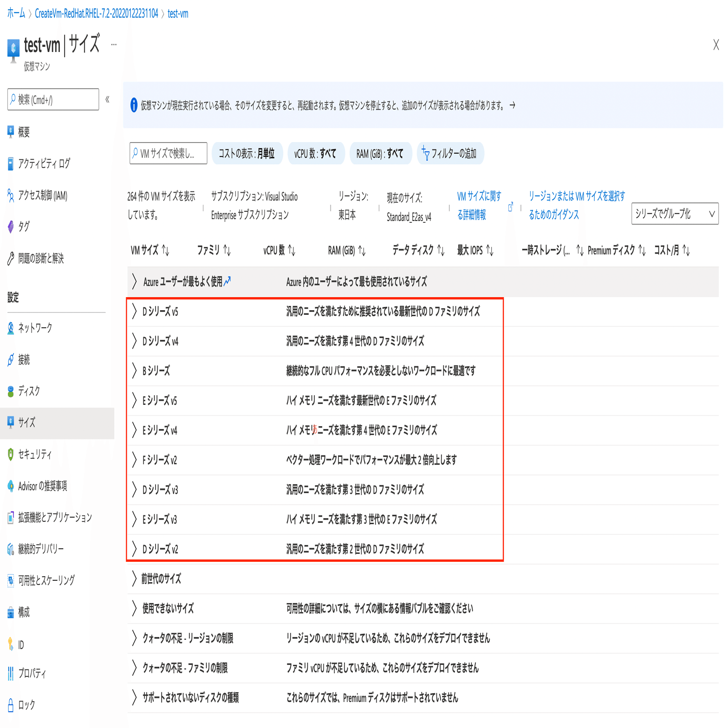Expand the 使用できないサイズ group
This screenshot has width=728, height=728.
(x=134, y=608)
